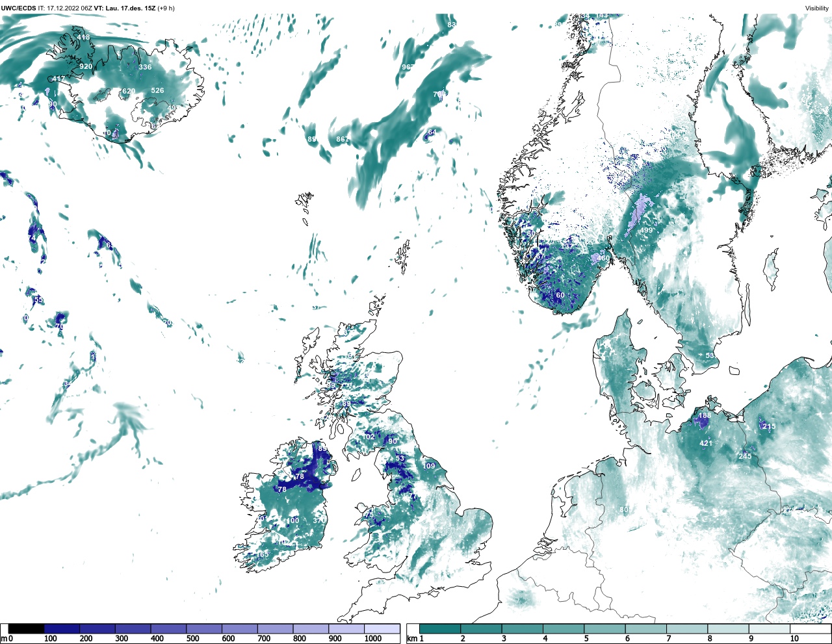Image resolution: width=832 pixels, height=644 pixels.
Task: Click the '1000' tick label on meter legend
Action: 373,639
